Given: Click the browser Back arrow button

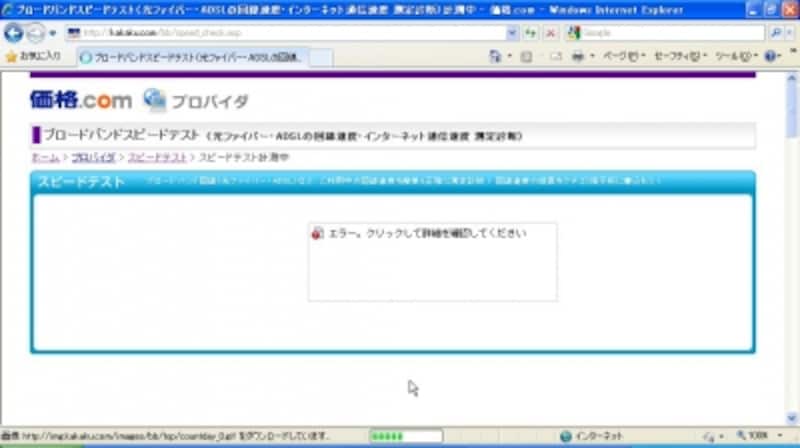Looking at the screenshot, I should [14, 33].
